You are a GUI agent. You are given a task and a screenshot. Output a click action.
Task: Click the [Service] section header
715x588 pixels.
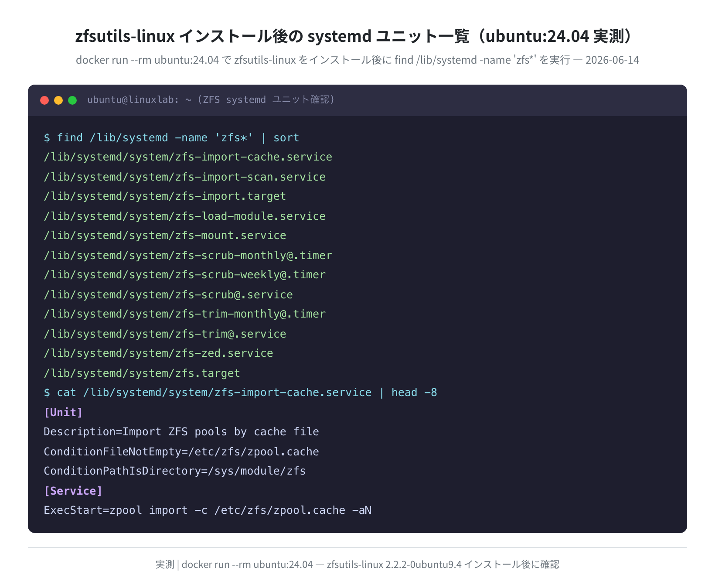[73, 491]
